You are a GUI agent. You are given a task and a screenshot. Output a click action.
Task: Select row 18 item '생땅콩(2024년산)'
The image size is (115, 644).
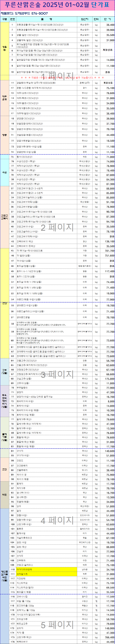coord(26,118)
